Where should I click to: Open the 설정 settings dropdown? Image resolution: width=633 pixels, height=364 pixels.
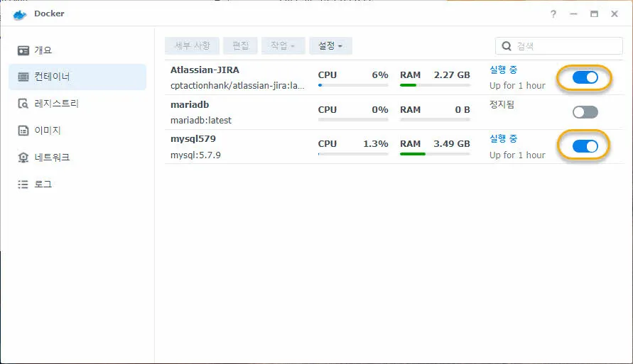330,46
